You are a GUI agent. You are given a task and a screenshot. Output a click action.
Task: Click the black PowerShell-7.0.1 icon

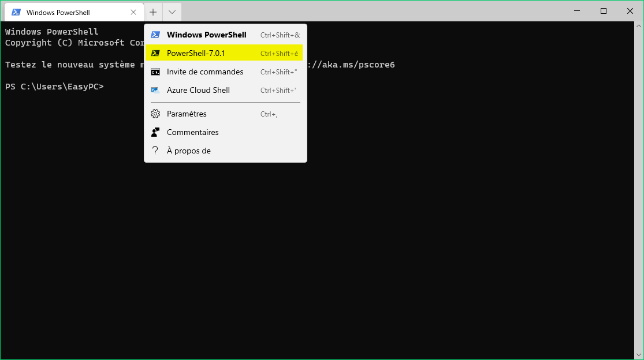155,53
